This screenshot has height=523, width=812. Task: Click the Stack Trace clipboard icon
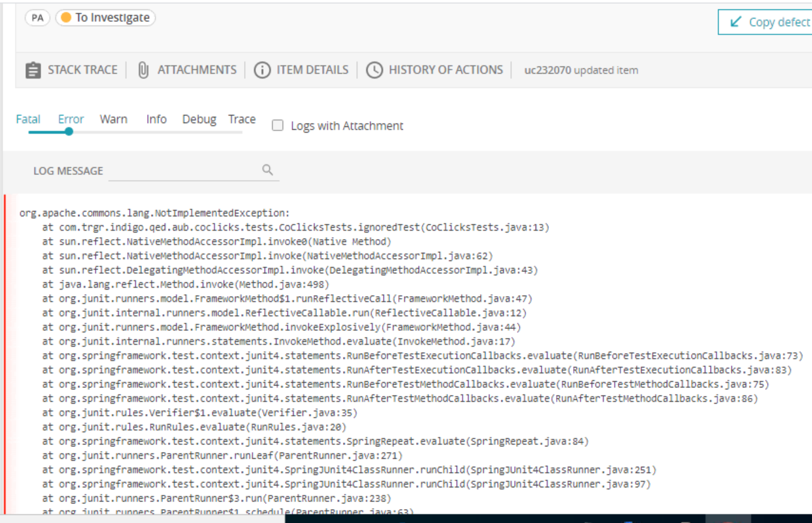coord(33,70)
